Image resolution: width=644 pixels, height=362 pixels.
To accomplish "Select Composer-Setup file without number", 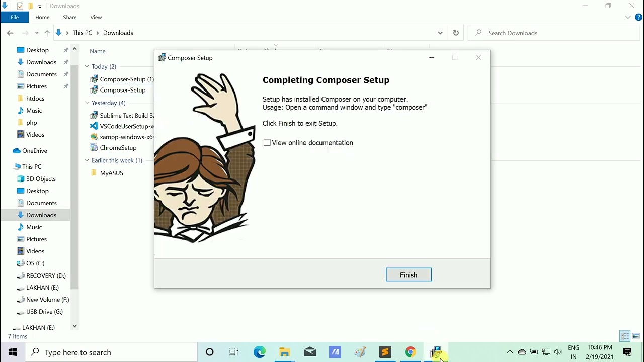I will 119,90.
